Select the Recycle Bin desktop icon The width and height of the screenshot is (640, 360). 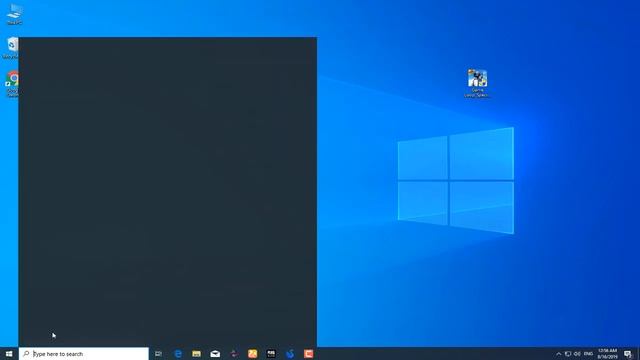tap(11, 48)
